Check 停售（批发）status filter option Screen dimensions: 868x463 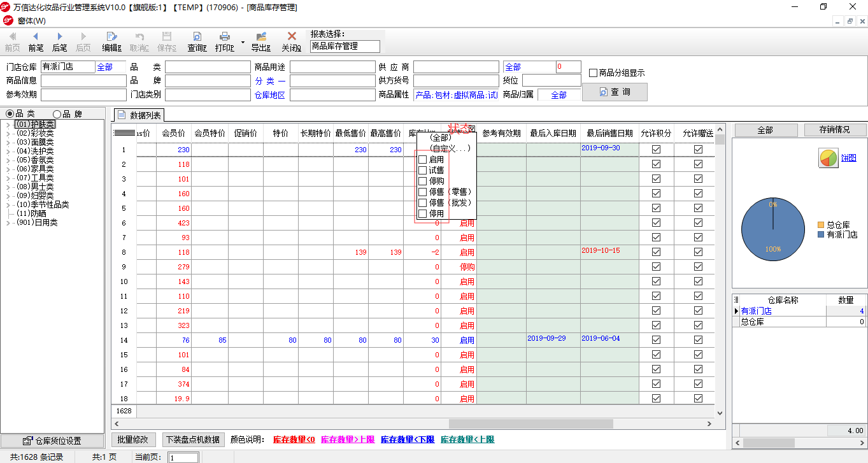tap(422, 203)
